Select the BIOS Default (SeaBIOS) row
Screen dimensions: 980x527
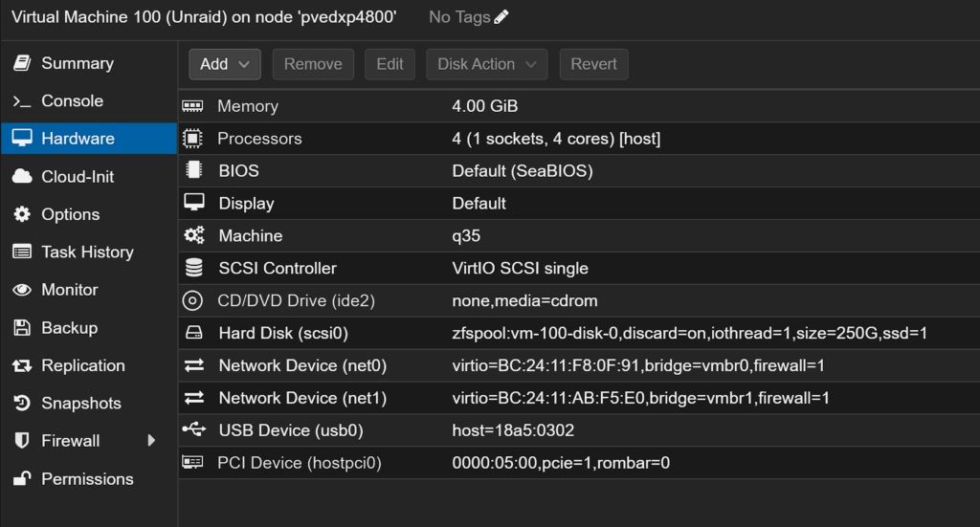coord(574,171)
